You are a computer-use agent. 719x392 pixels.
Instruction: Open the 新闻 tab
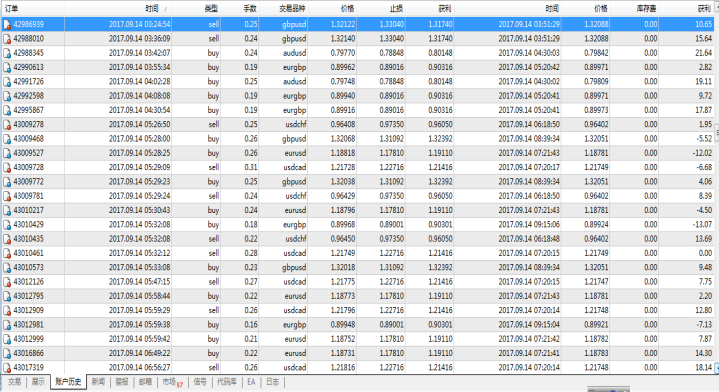click(98, 382)
